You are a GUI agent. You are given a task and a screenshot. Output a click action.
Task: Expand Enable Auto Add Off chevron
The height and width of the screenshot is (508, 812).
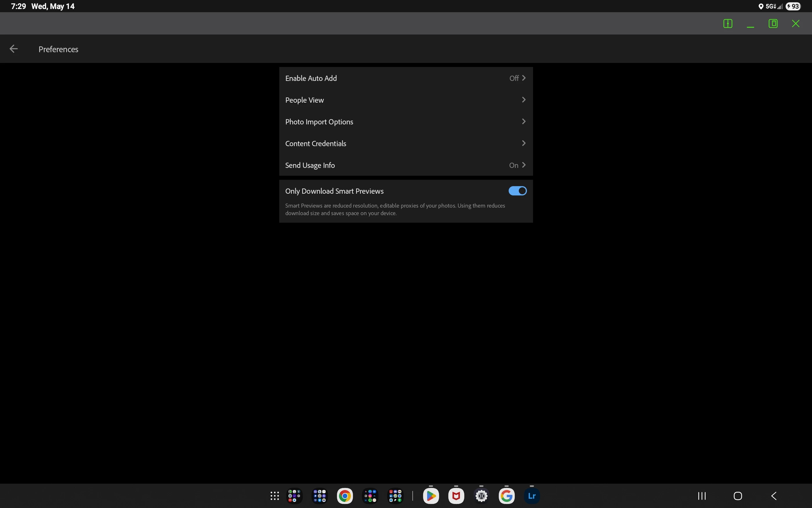(523, 78)
